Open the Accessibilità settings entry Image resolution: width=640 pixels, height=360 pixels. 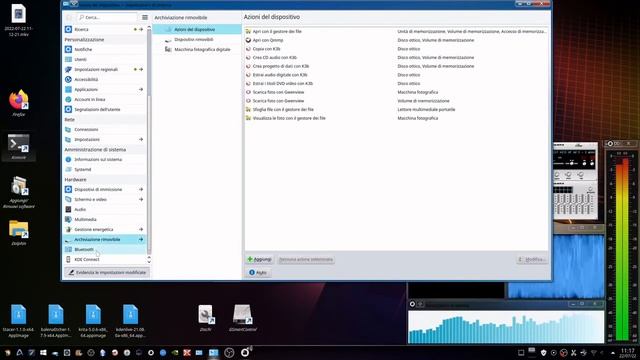pos(104,79)
